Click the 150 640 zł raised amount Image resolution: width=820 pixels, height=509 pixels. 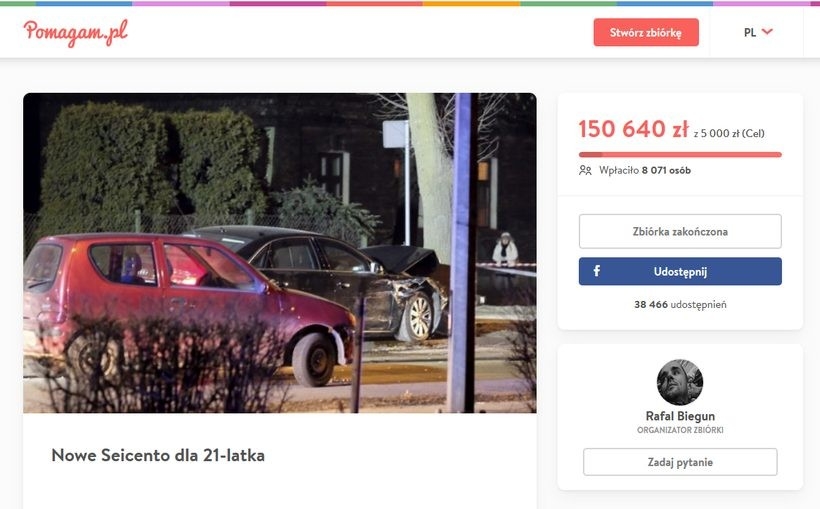[633, 129]
